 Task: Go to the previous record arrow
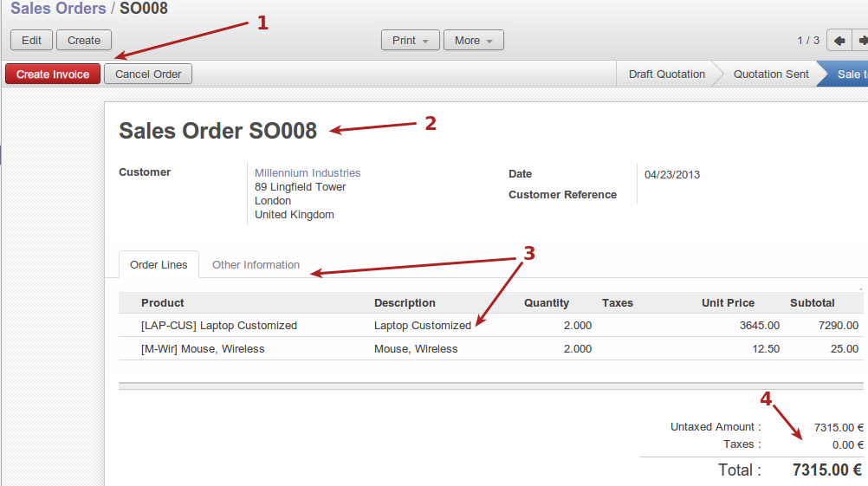point(839,41)
